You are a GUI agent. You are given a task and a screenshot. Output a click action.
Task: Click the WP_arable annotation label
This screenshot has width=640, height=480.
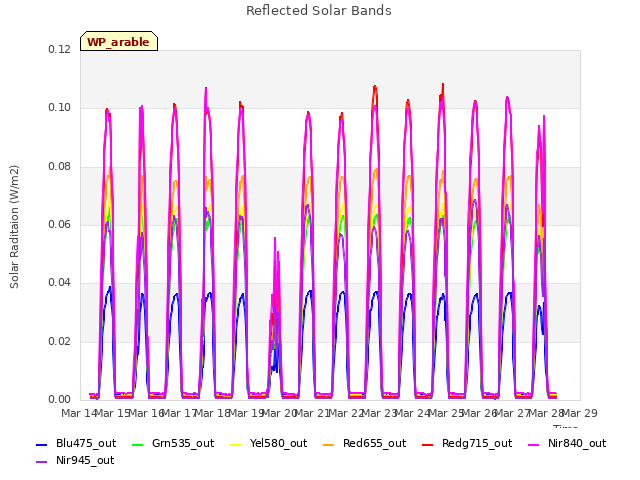coord(118,42)
